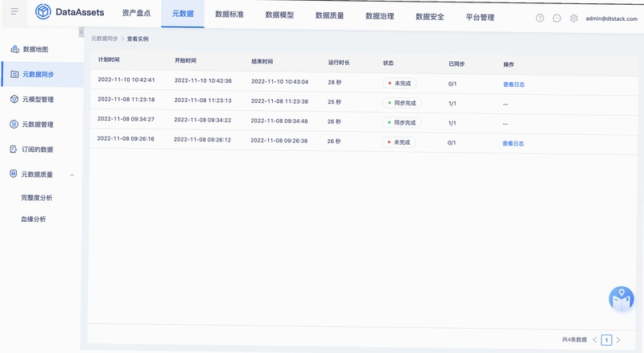Click 同步完成 status in 09:34:27 row
Viewport: 644px width, 353px height.
(402, 123)
